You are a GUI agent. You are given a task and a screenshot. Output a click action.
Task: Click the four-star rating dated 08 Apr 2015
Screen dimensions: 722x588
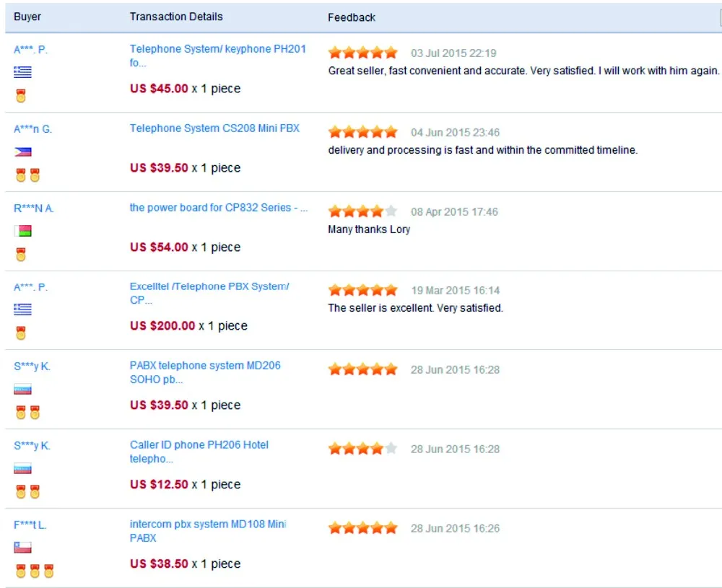pos(363,211)
